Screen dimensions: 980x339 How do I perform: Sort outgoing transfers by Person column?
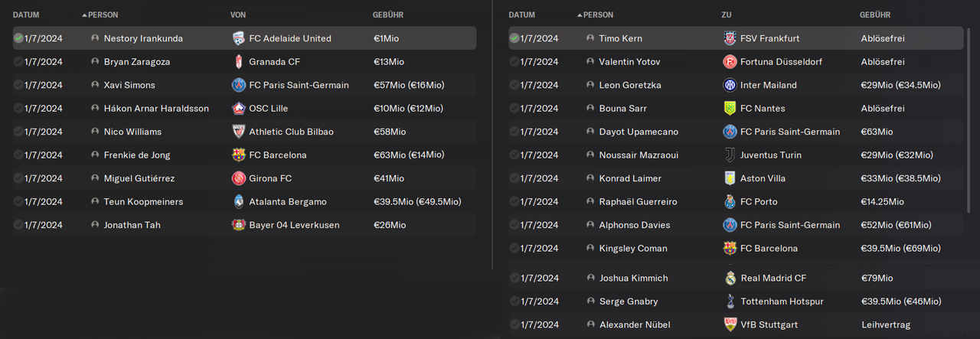click(598, 15)
